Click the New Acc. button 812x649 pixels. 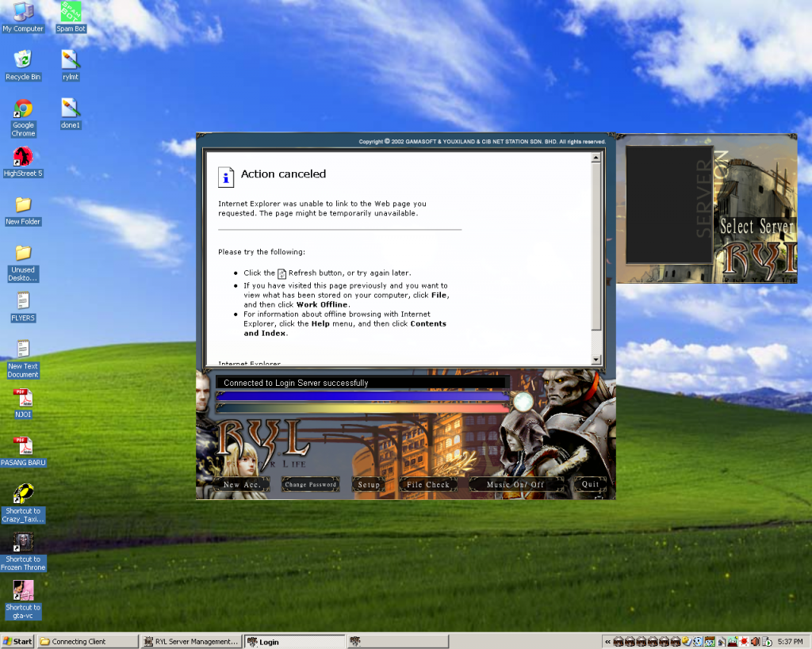[x=242, y=484]
